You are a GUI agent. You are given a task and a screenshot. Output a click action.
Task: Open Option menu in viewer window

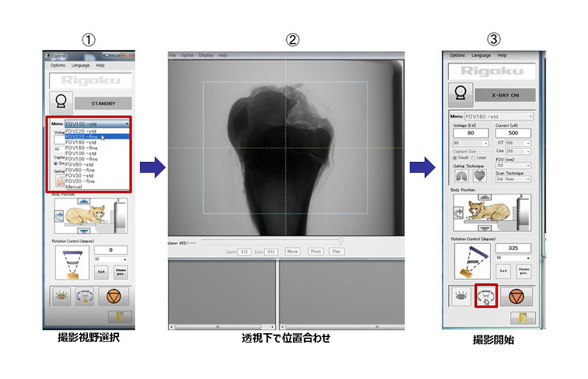coord(187,55)
